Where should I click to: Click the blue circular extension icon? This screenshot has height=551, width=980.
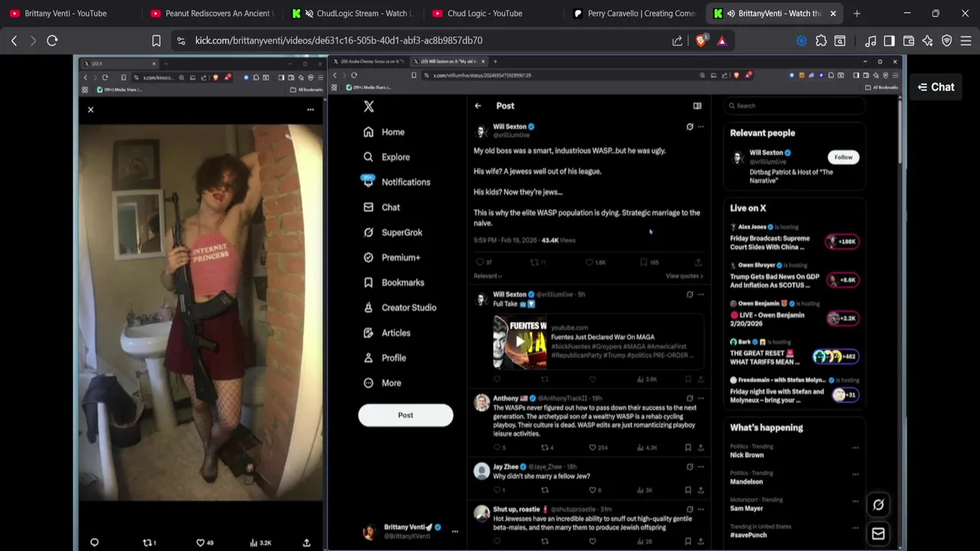tap(802, 41)
